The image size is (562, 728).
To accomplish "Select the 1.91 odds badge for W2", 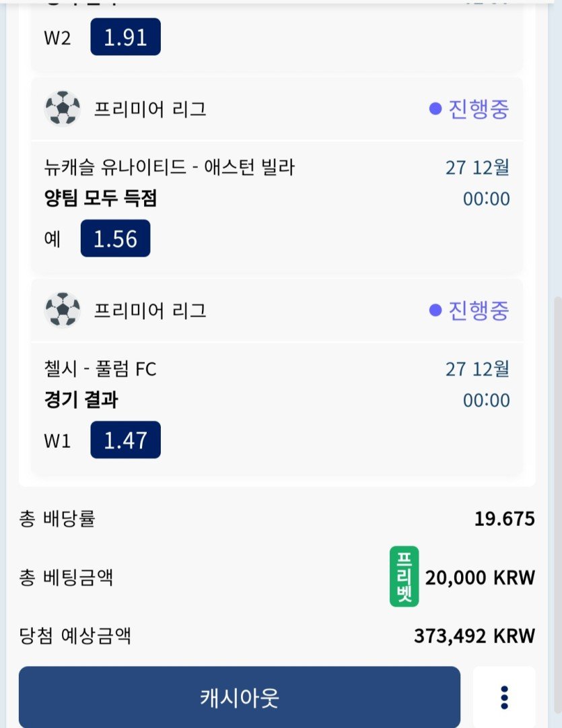I will pos(125,37).
